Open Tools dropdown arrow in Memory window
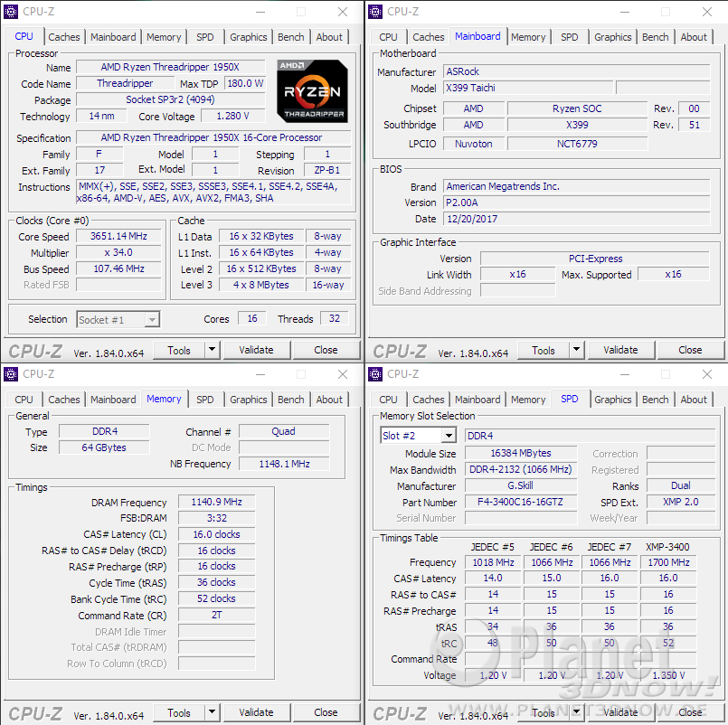Image resolution: width=728 pixels, height=725 pixels. pyautogui.click(x=213, y=712)
